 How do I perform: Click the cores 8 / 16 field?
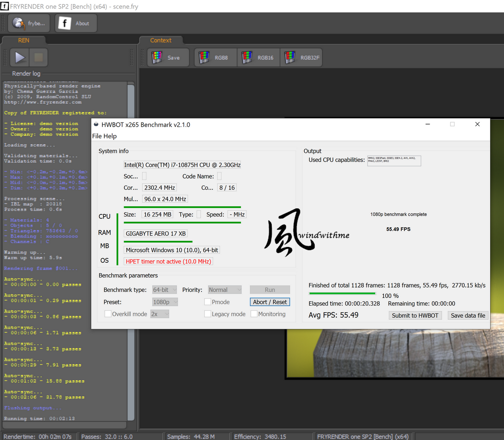point(227,188)
